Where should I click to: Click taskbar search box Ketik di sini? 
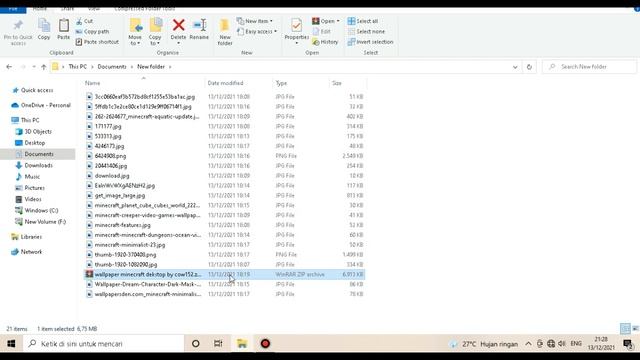click(104, 344)
